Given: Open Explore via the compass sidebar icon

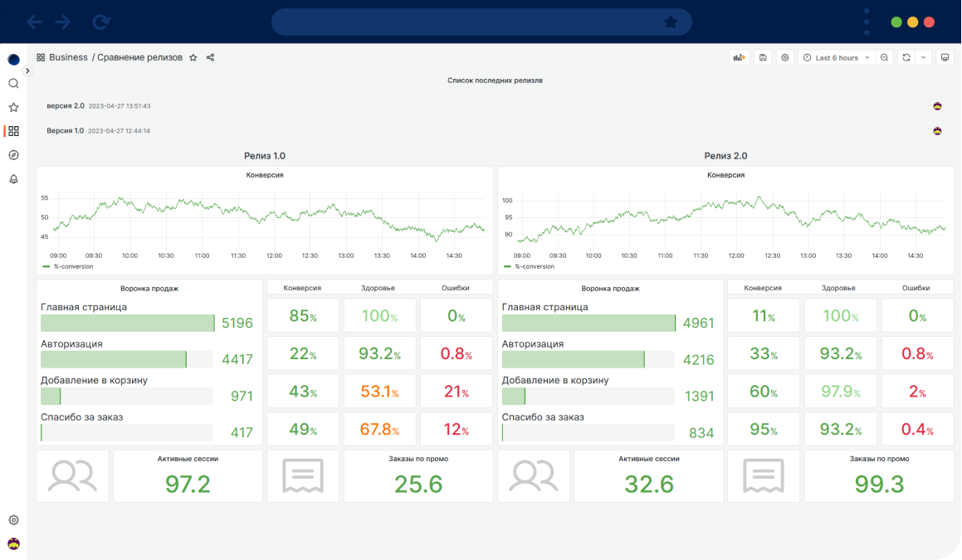Looking at the screenshot, I should pos(13,154).
